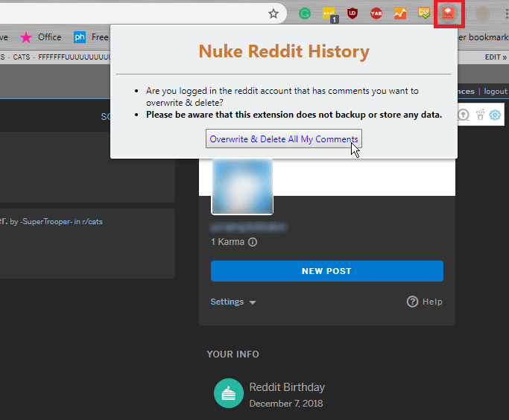Open the CSS checker extension icon
The width and height of the screenshot is (509, 420).
point(424,13)
